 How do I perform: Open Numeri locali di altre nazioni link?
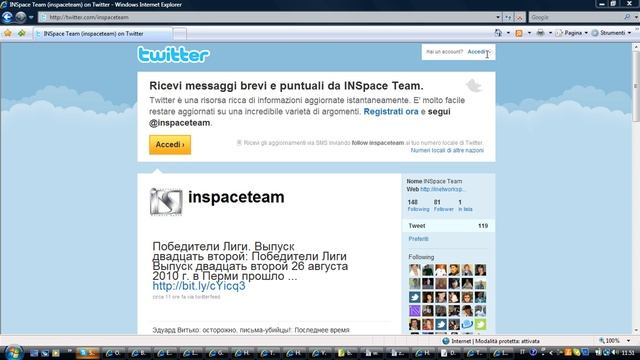click(447, 150)
